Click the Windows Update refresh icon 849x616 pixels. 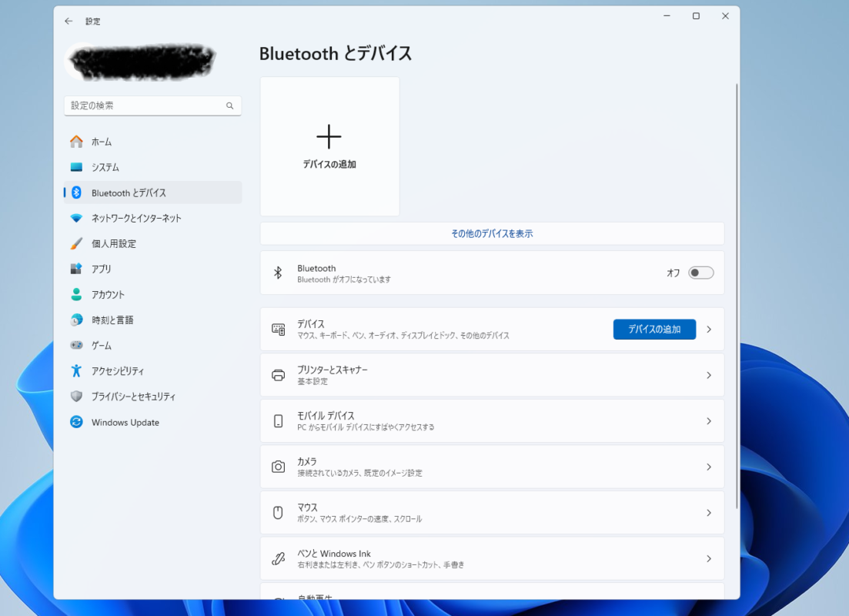pos(76,422)
